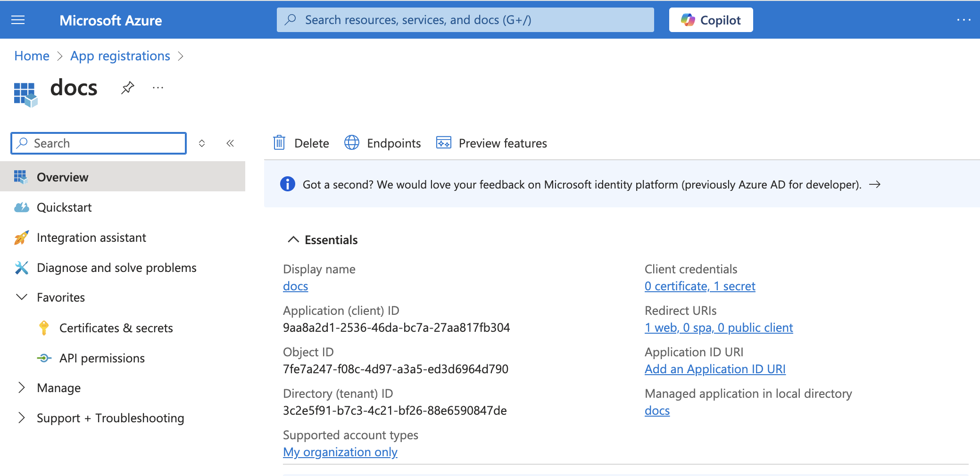Screen dimensions: 980x476
Task: Open the Integration assistant
Action: 91,238
